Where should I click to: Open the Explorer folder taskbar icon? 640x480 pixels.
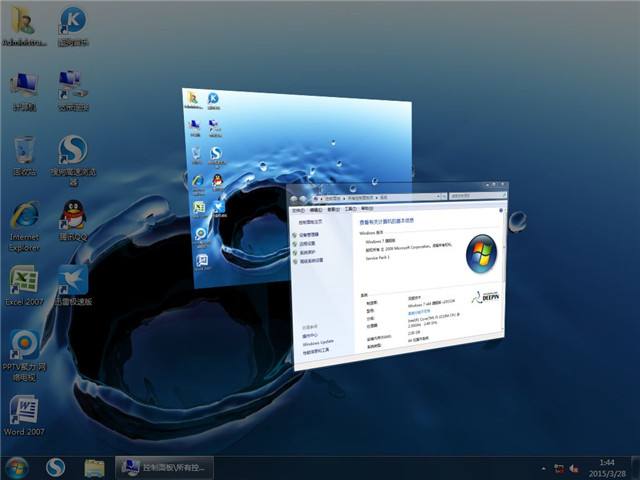(94, 468)
